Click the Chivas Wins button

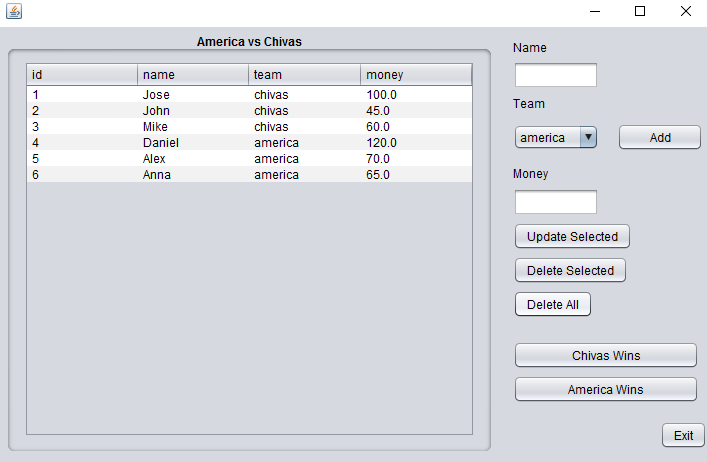pos(606,355)
